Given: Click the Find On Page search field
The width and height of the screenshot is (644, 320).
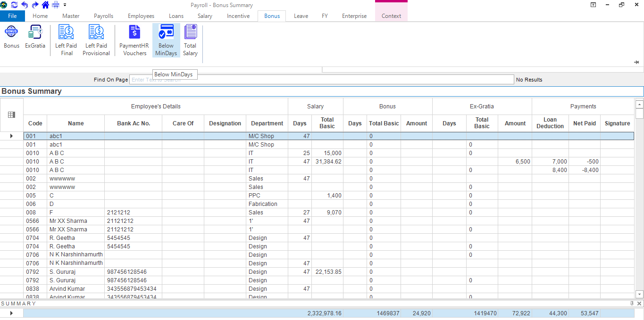Looking at the screenshot, I should pyautogui.click(x=321, y=80).
